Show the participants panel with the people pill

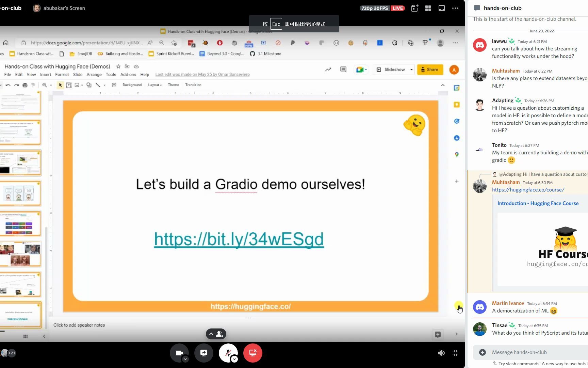[216, 334]
